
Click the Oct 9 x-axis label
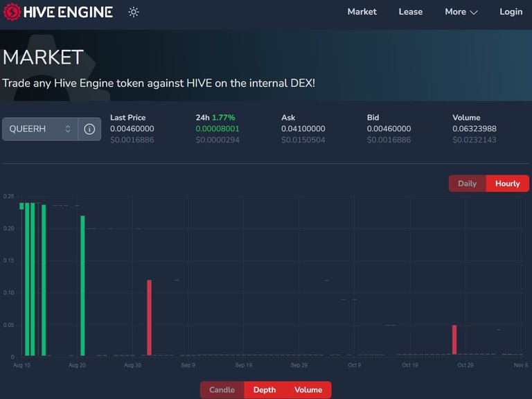354,365
